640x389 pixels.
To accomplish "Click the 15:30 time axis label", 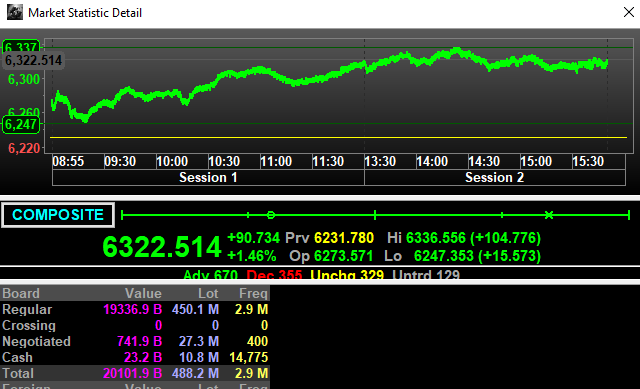I will [x=588, y=162].
